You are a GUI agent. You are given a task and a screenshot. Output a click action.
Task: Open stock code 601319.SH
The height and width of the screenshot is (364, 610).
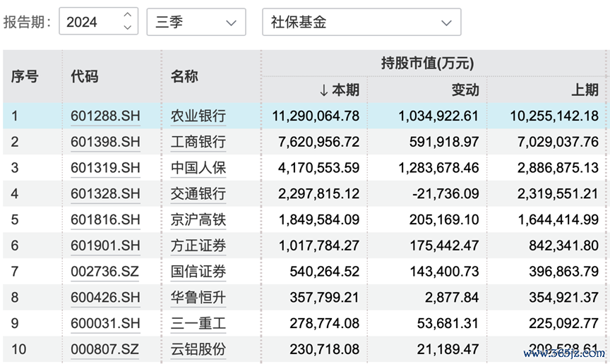tap(105, 168)
